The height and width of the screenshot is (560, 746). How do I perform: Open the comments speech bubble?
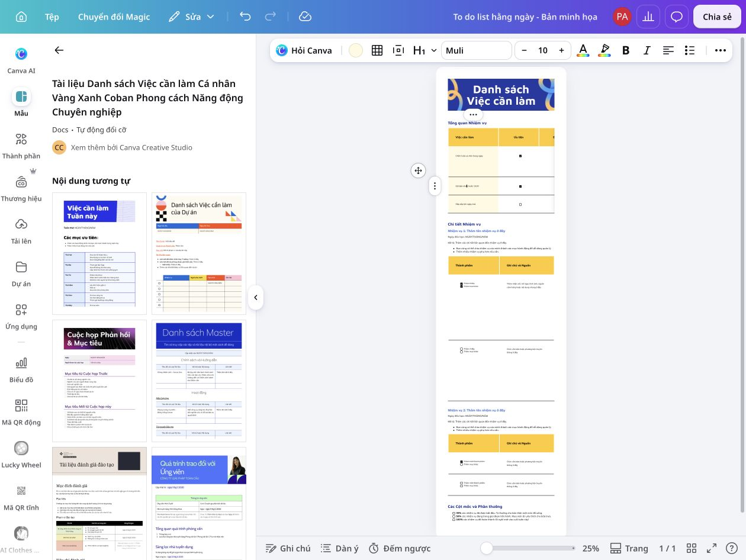[x=677, y=17]
